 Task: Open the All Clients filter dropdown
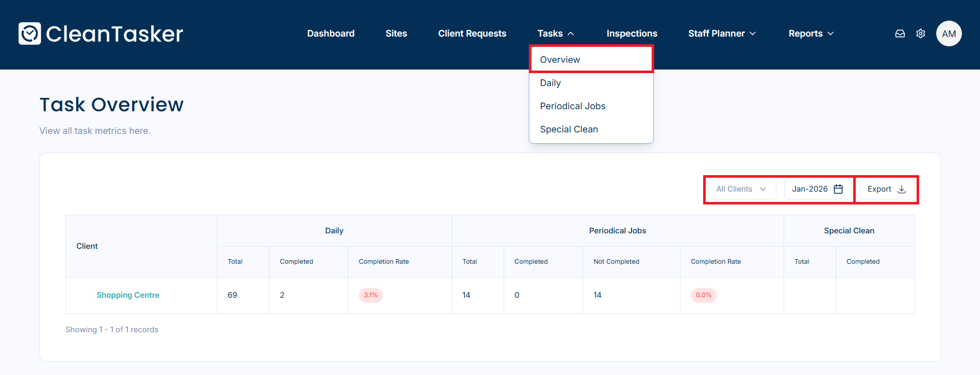[x=741, y=189]
